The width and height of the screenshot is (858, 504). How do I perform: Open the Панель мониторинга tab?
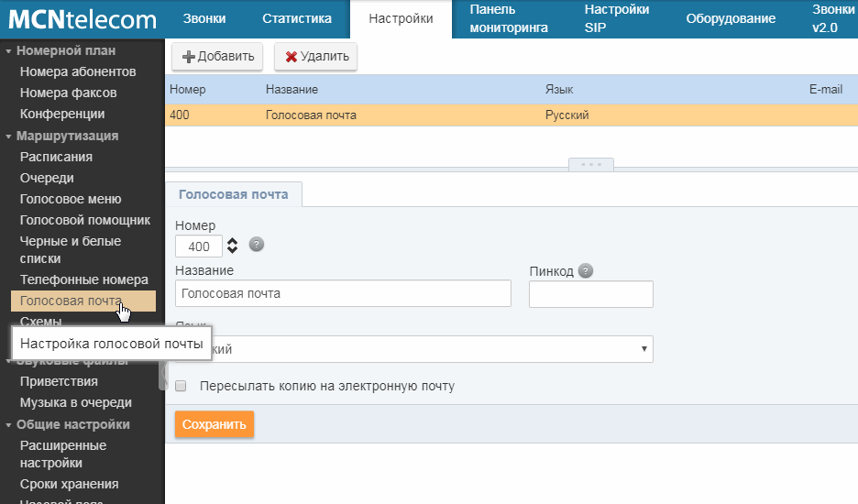[508, 18]
